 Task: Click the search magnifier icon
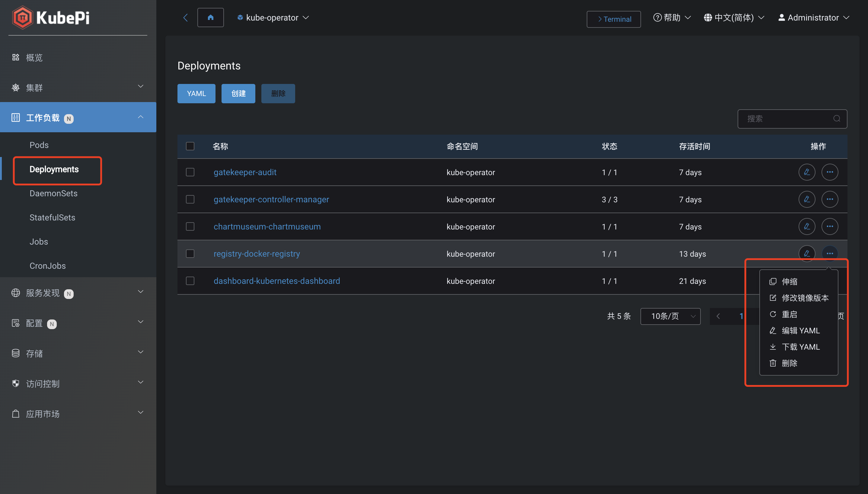click(x=837, y=118)
